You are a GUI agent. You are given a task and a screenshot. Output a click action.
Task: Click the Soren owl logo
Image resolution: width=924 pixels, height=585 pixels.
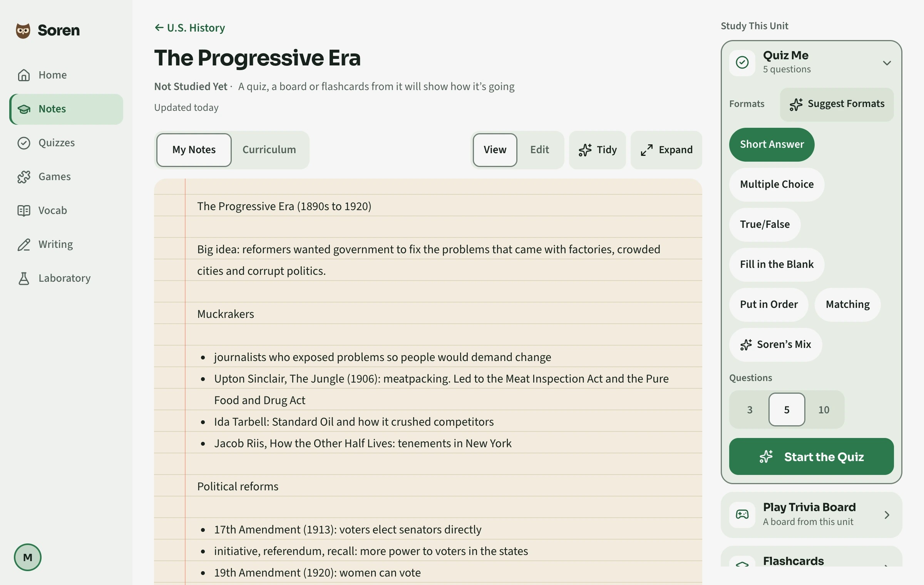click(x=23, y=30)
